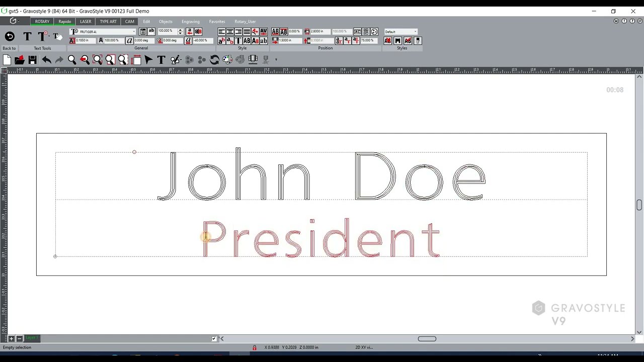Viewport: 644px width, 362px height.
Task: Choose the black arrow selection tool
Action: (148, 60)
